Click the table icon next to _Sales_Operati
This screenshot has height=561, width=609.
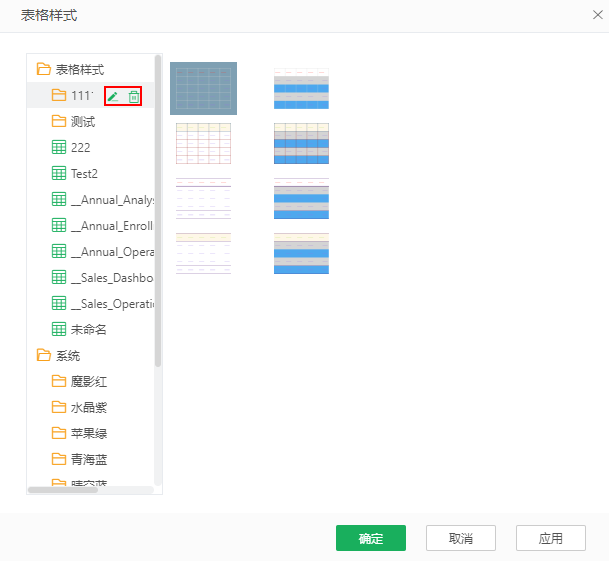pos(59,303)
